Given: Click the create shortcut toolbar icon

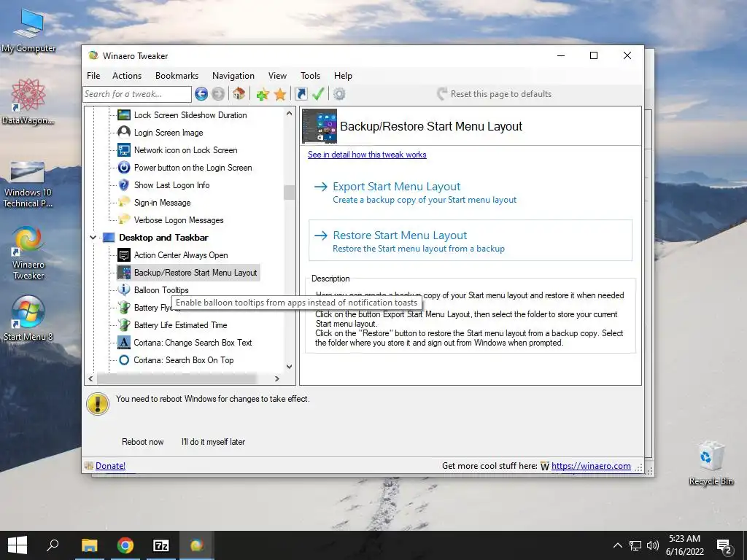Looking at the screenshot, I should (301, 94).
